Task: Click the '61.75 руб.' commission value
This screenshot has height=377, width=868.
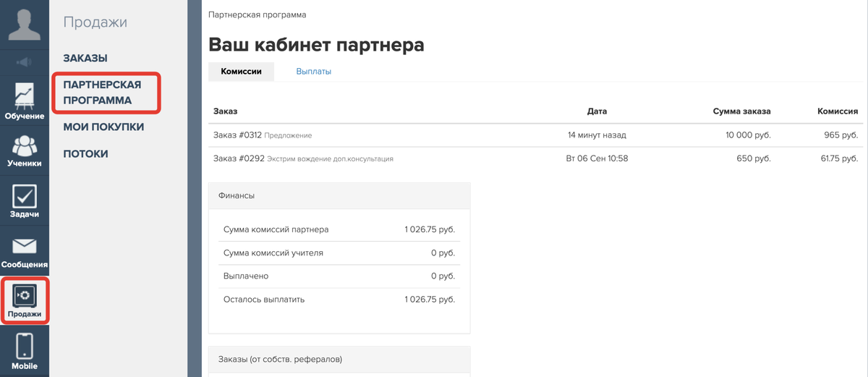Action: coord(839,158)
